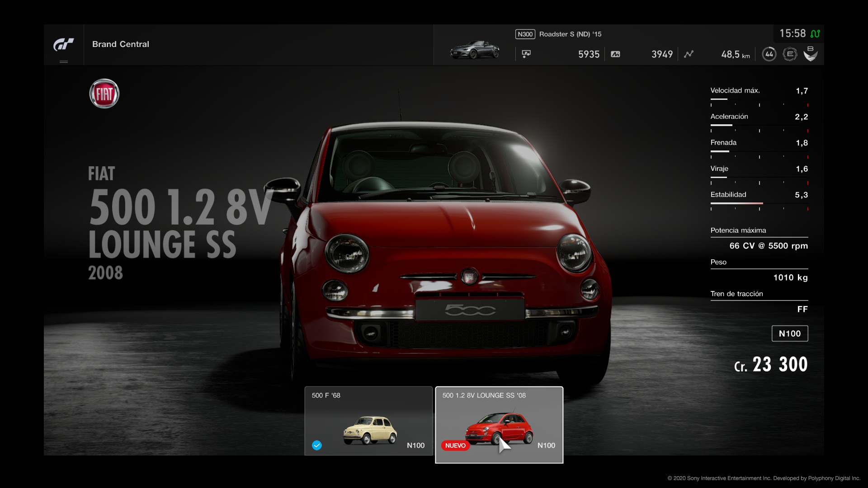
Task: Click the Gran Turismo logo icon
Action: click(x=64, y=44)
